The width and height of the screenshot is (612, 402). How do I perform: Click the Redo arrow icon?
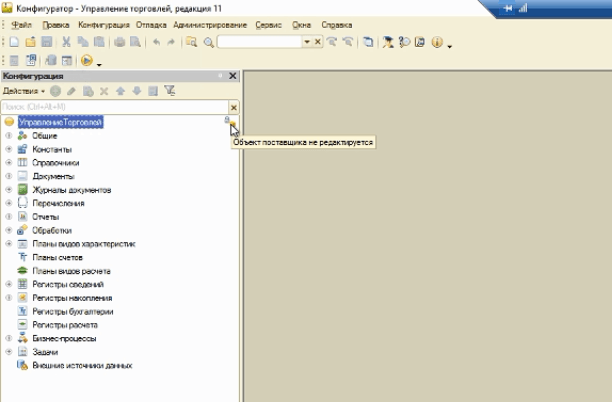pyautogui.click(x=171, y=42)
